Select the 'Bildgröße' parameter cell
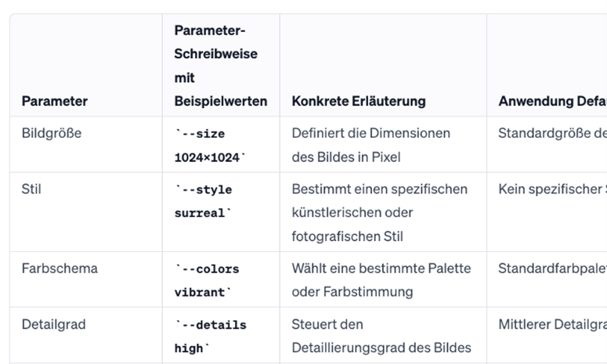Viewport: 607px width, 364px height. coord(52,133)
